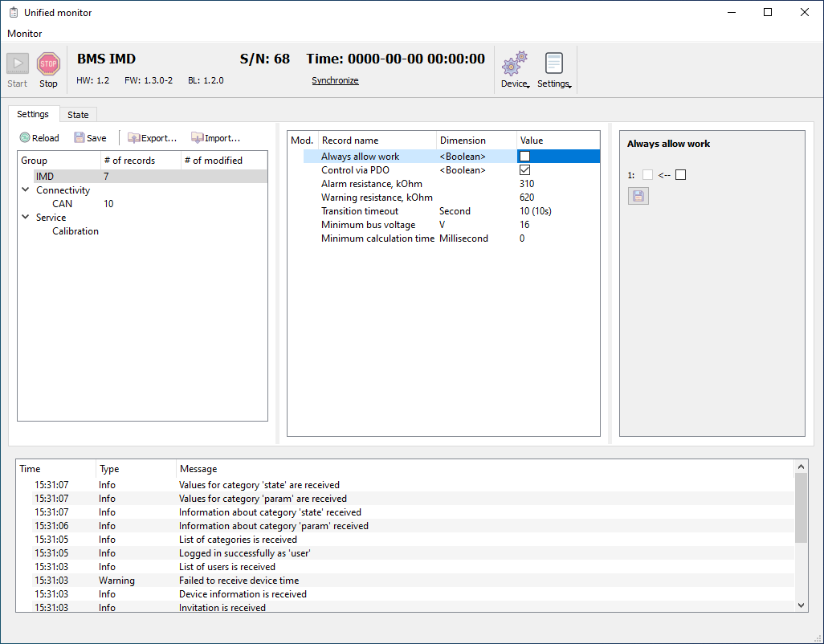Click the # of modified column header

[224, 161]
